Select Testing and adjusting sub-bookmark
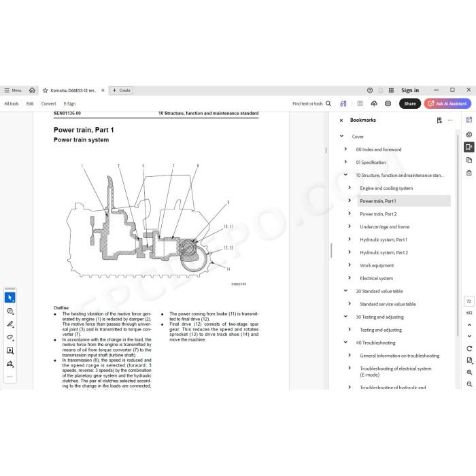Screen dimensions: 476x476 381,330
